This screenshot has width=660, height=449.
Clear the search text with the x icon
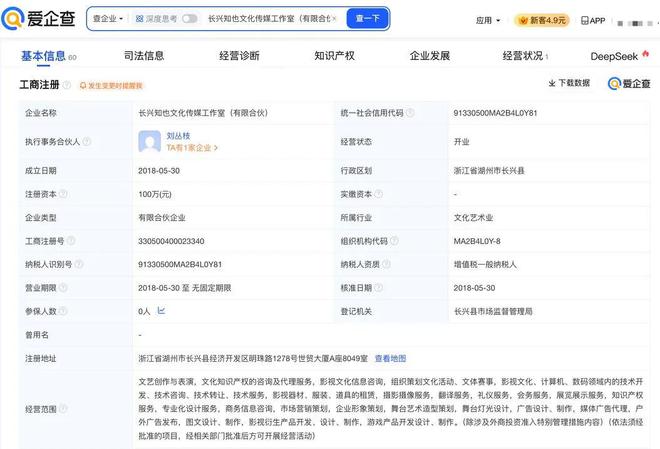pos(335,19)
